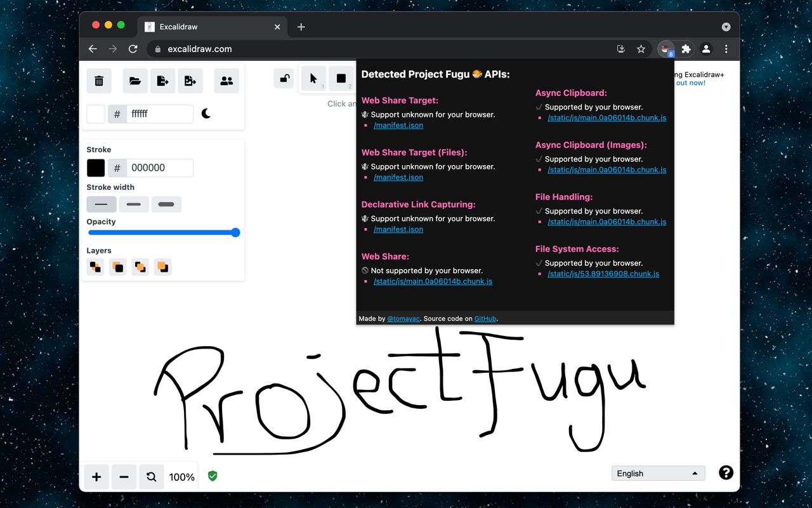
Task: Open Chrome's three-dot menu
Action: point(726,49)
